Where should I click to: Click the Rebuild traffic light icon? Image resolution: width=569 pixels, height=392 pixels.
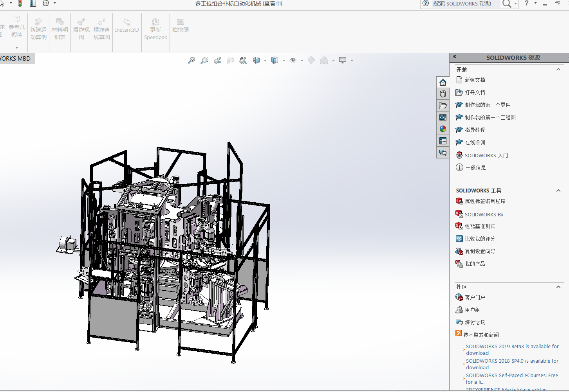20,4
